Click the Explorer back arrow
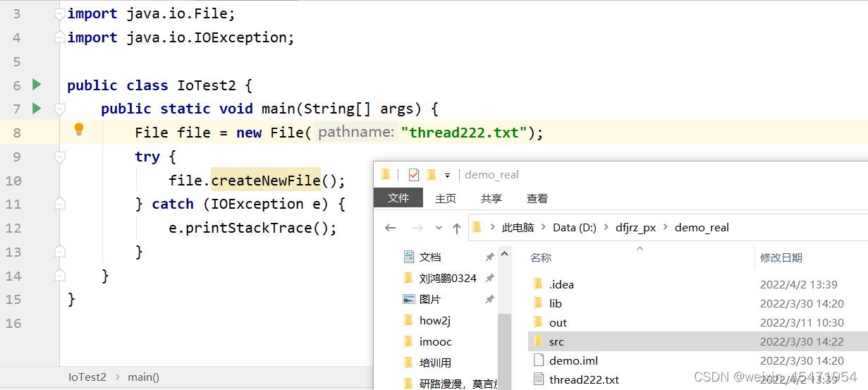868x390 pixels. 391,228
